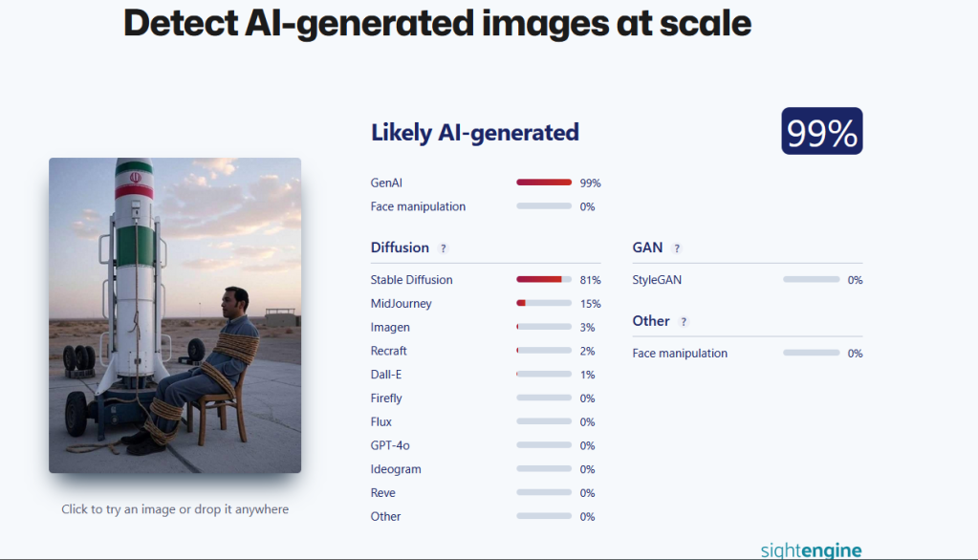
Task: Click the GenAI 99% progress bar
Action: click(544, 183)
